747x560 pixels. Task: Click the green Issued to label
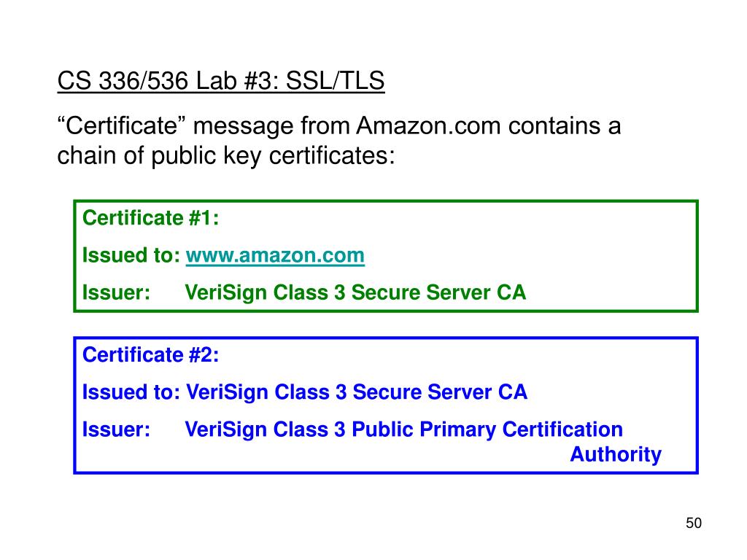pyautogui.click(x=131, y=256)
